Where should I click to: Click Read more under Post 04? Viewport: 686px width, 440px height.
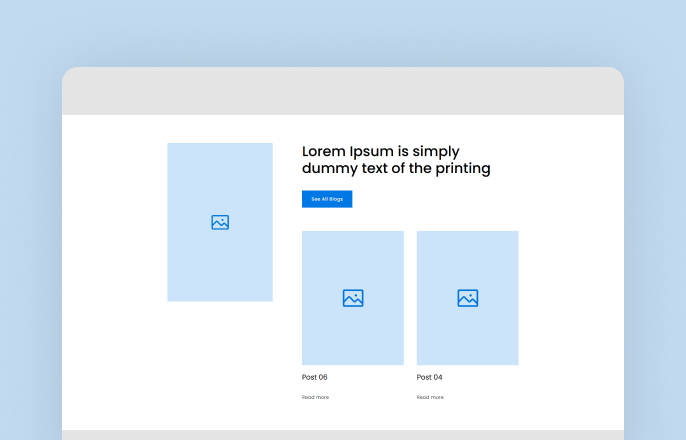point(430,397)
